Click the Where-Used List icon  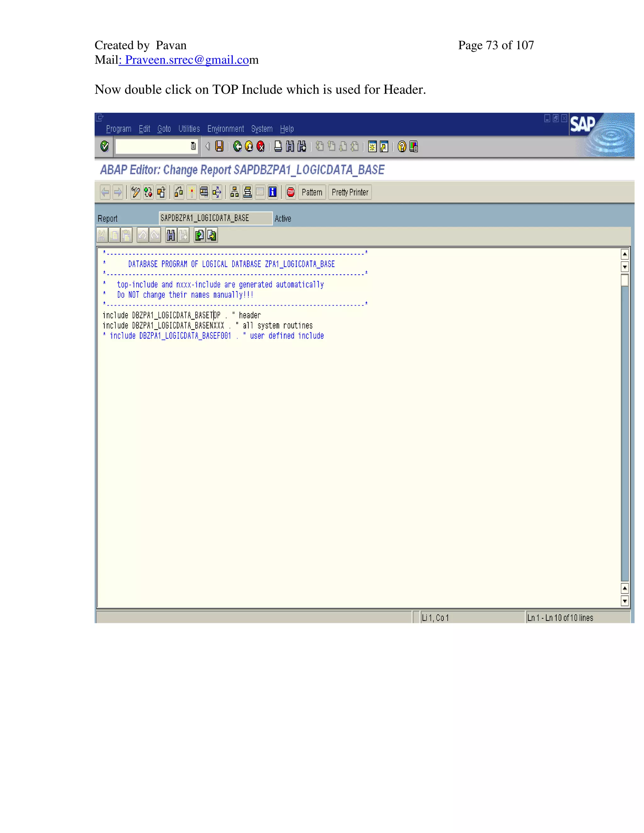[217, 192]
